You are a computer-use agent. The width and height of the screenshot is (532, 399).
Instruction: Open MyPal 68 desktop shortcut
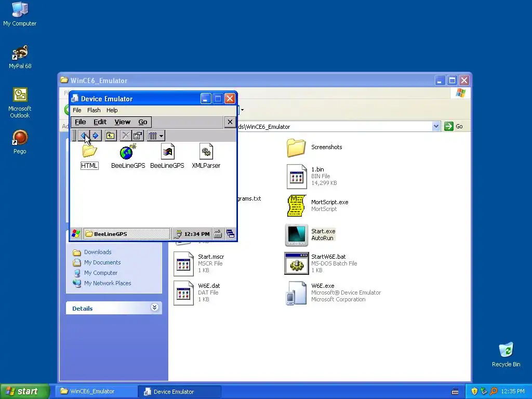[20, 57]
